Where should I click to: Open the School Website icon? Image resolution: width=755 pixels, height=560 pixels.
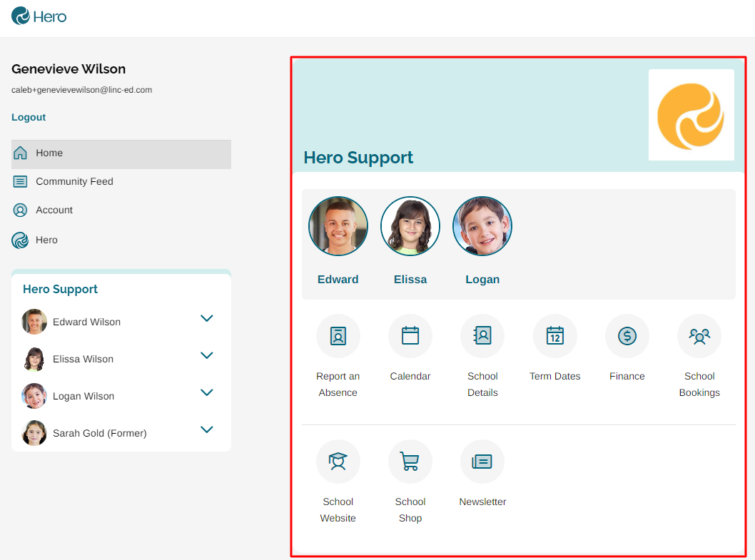(x=338, y=462)
